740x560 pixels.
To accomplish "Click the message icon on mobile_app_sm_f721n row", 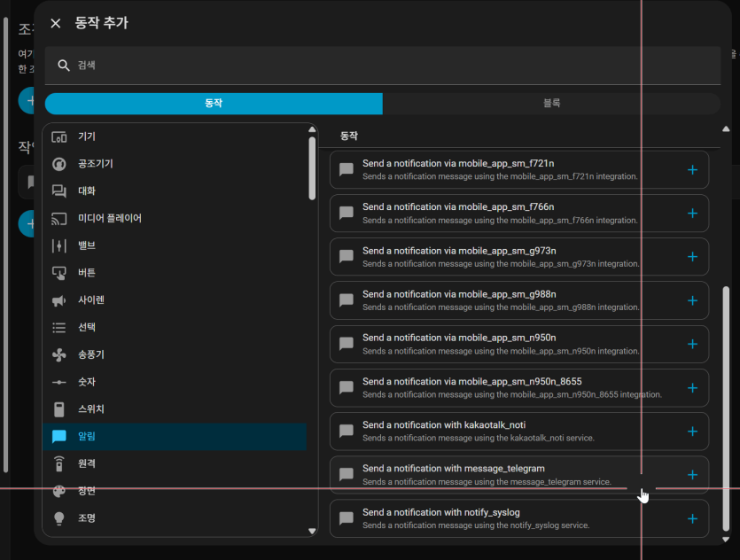I will 347,170.
